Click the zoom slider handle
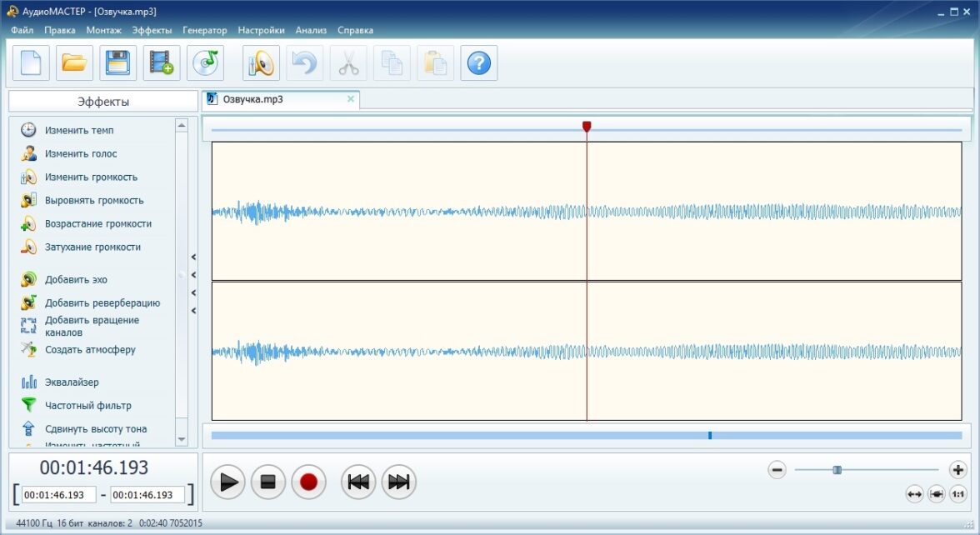 pos(837,470)
